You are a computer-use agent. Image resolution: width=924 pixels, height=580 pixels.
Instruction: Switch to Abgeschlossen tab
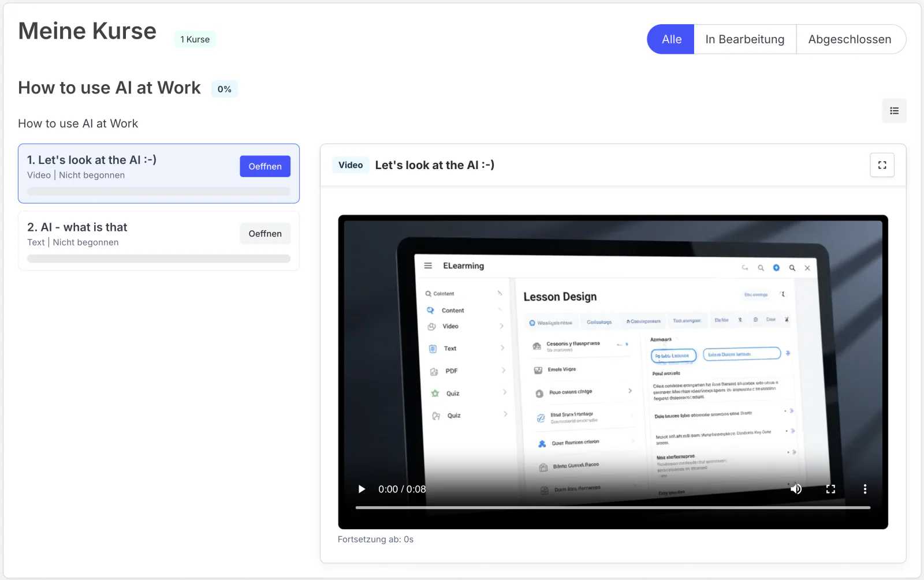coord(850,39)
